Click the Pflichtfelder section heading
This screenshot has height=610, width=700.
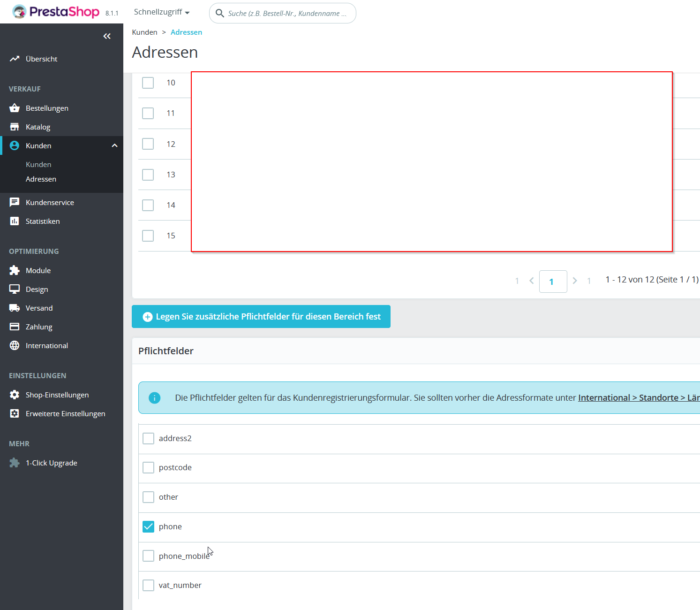(x=166, y=351)
